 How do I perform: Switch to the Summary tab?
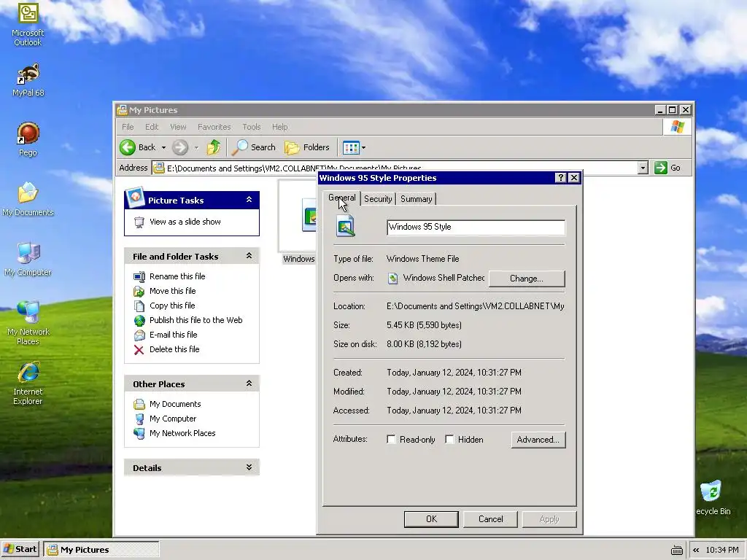[x=416, y=199]
